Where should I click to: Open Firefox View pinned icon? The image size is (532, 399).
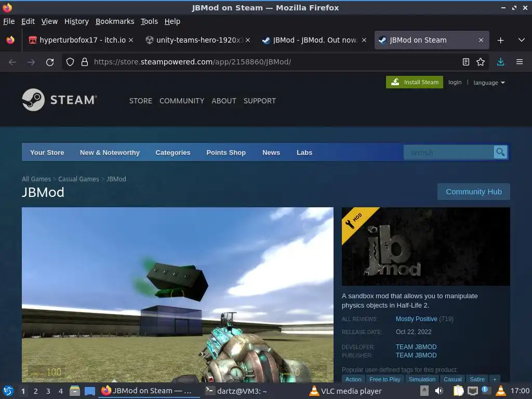tap(10, 40)
